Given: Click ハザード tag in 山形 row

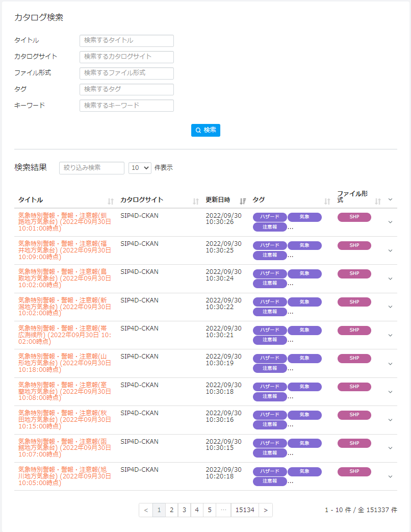Looking at the screenshot, I should (270, 358).
